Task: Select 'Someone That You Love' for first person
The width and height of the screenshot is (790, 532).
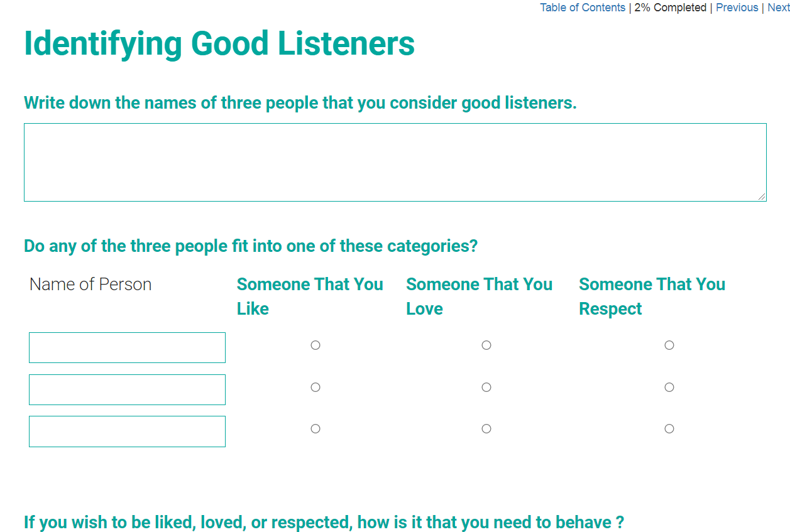Action: click(x=486, y=345)
